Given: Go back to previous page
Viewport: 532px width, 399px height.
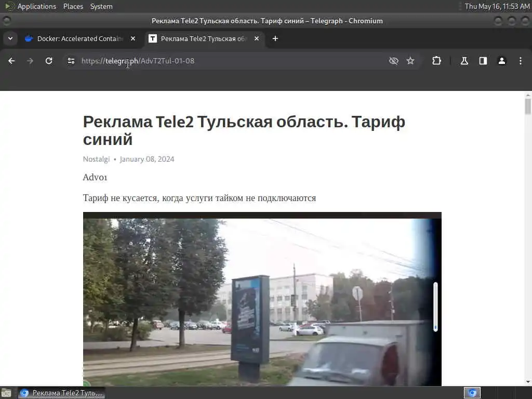Looking at the screenshot, I should click(x=11, y=61).
